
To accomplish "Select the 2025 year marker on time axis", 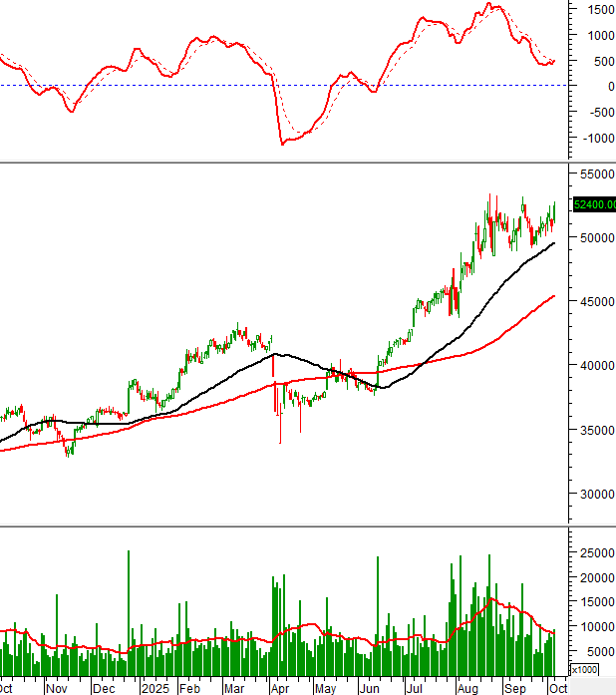I will tap(154, 688).
